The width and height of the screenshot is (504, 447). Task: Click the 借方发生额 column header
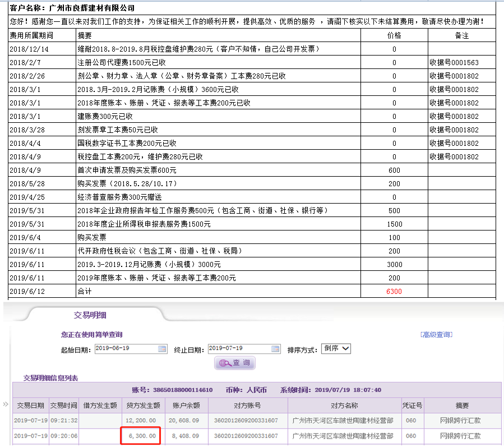tap(100, 405)
